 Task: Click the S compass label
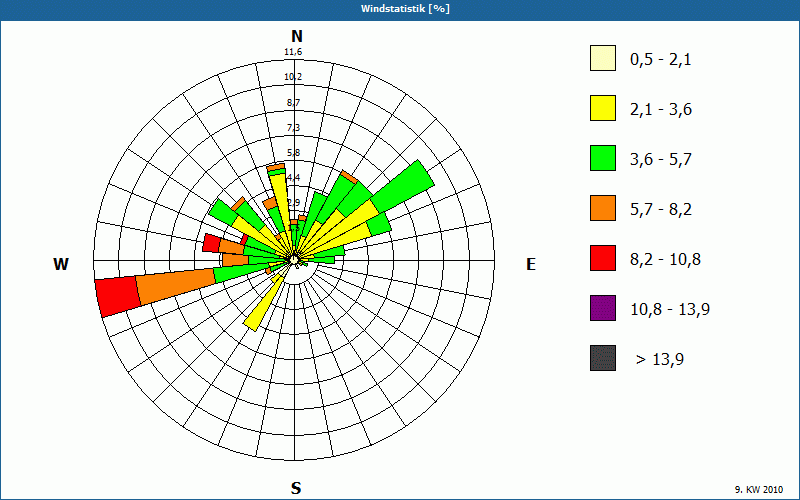[296, 488]
